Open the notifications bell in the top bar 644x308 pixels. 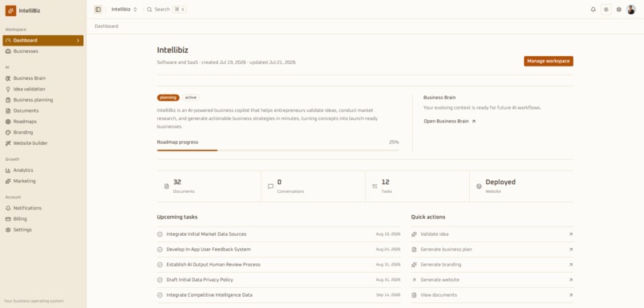[593, 10]
